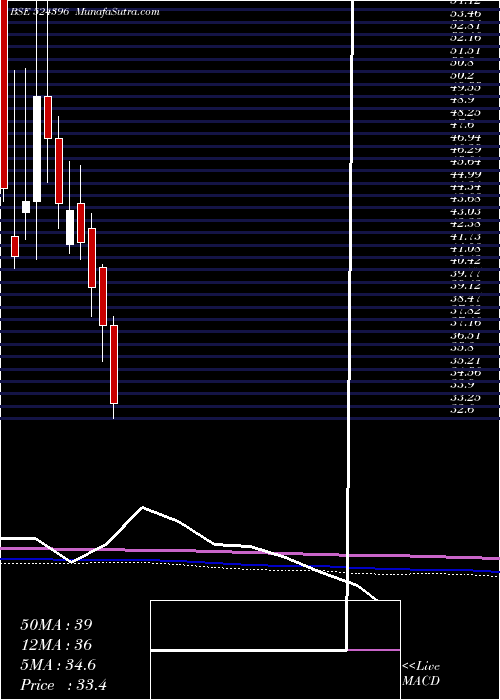The image size is (500, 700).
Task: Click the 44.99 price axis label
Action: pyautogui.click(x=465, y=175)
